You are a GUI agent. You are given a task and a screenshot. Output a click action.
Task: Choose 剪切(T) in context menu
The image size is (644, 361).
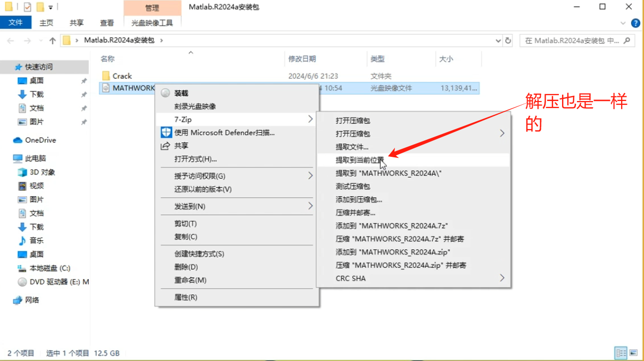[237, 223]
